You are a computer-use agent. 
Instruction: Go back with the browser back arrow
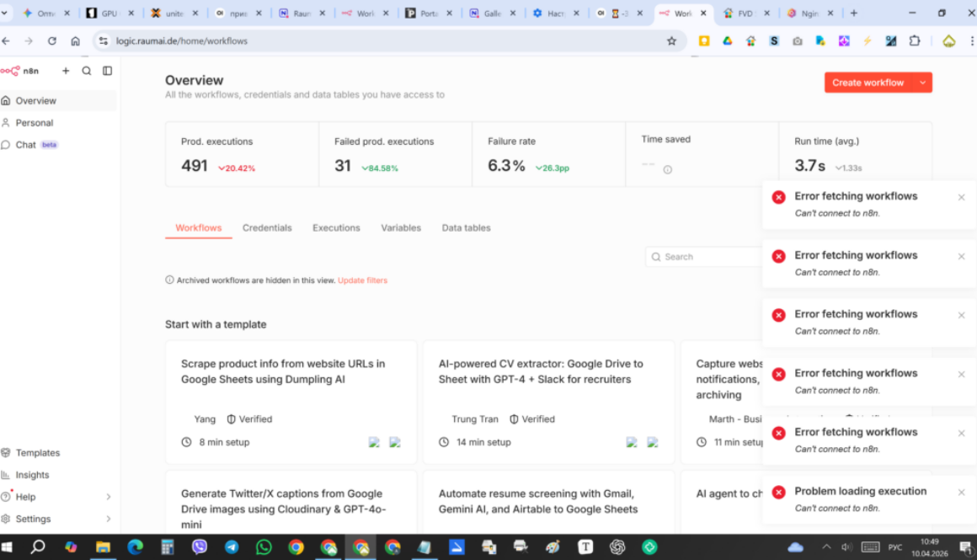6,41
